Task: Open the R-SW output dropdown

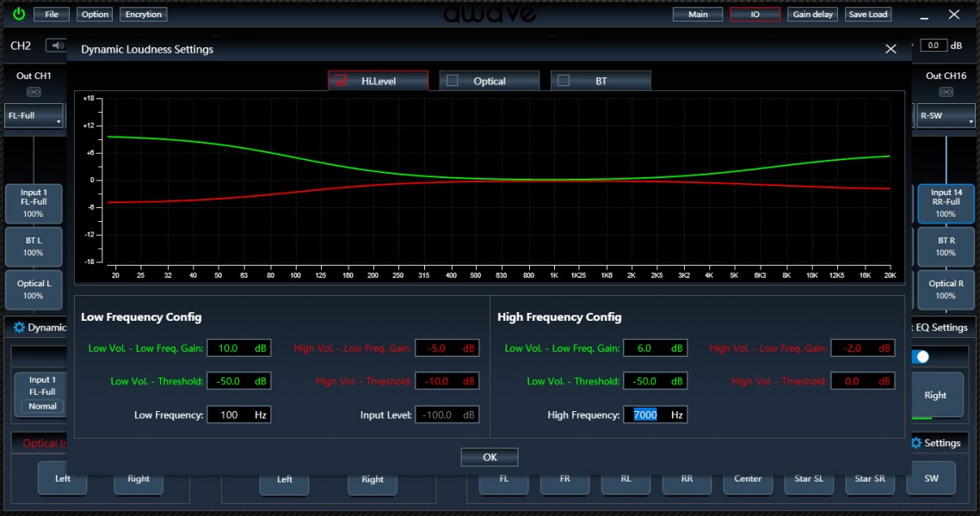Action: click(946, 115)
